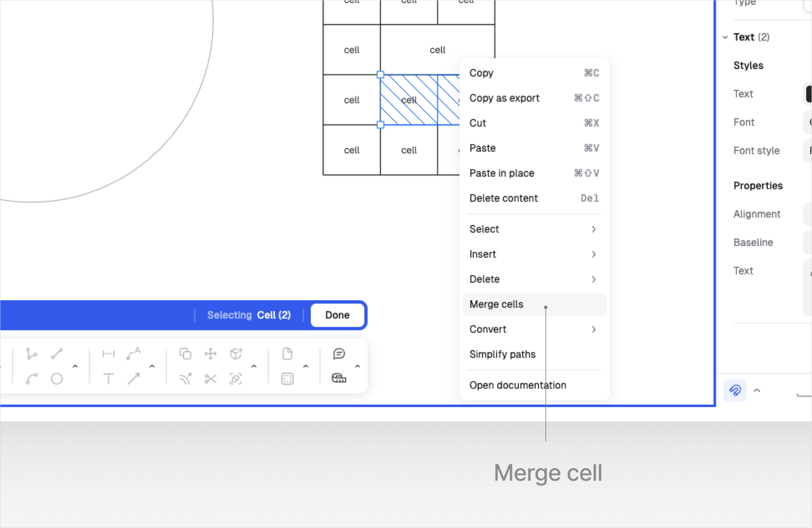Toggle the magnet snapping button
The width and height of the screenshot is (812, 528).
pyautogui.click(x=735, y=390)
